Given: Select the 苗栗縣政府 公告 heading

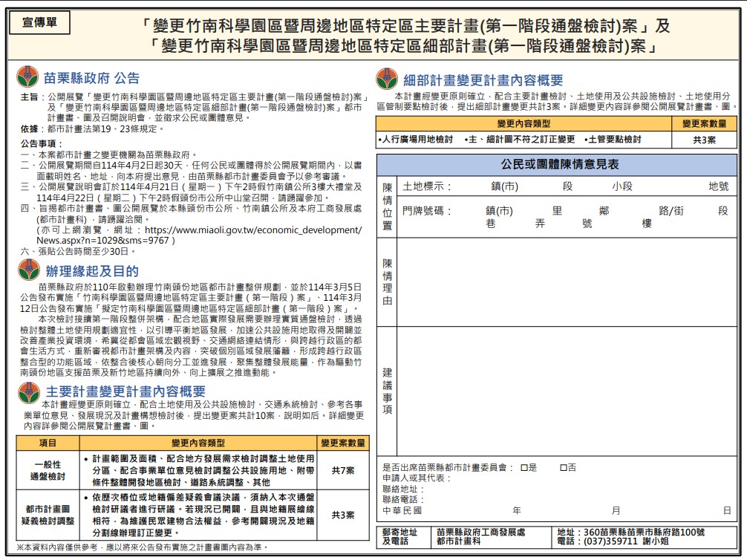Looking at the screenshot, I should (91, 78).
